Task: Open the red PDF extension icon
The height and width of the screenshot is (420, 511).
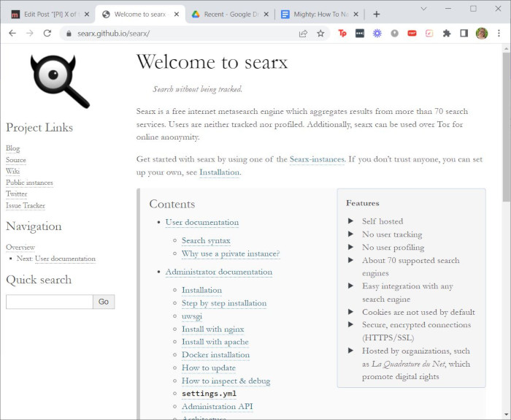Action: [412, 34]
